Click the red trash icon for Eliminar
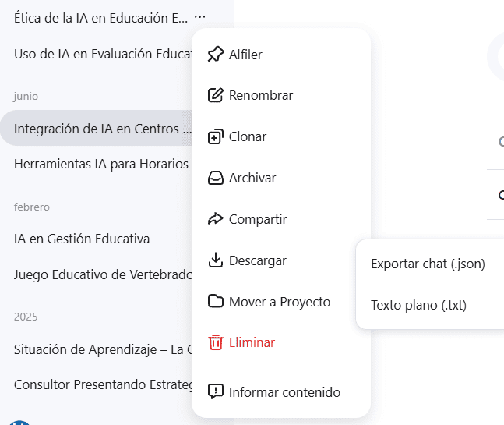The width and height of the screenshot is (504, 425). click(x=215, y=342)
